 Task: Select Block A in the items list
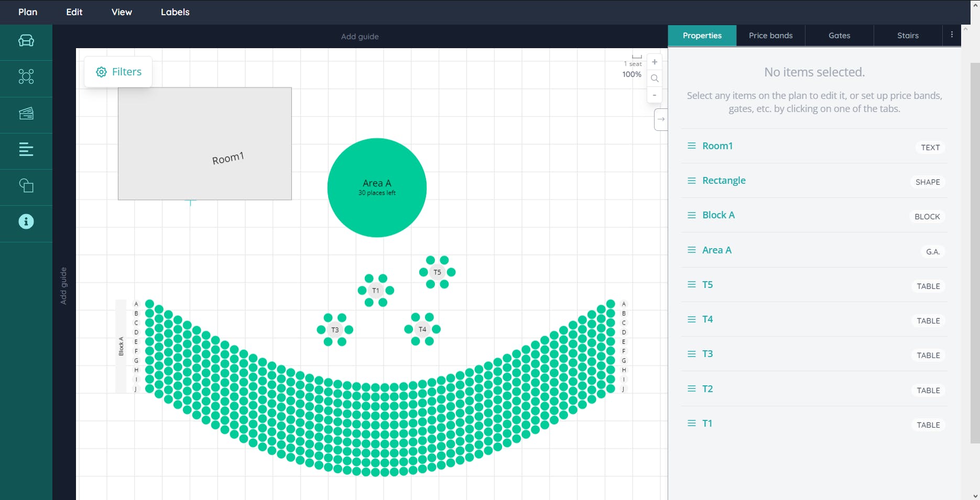point(814,215)
